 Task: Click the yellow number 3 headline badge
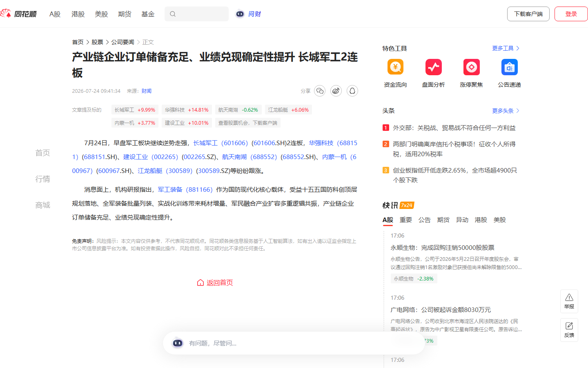pos(386,170)
